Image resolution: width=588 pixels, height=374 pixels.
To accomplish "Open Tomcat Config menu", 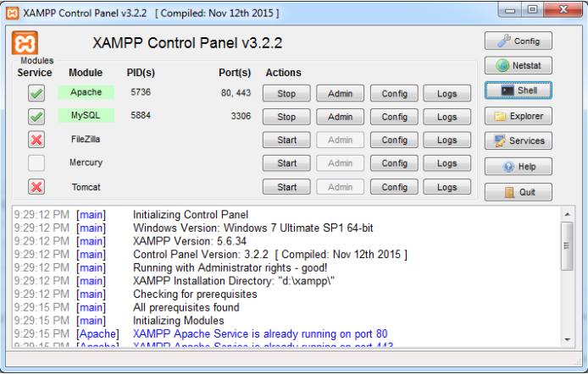I will point(394,187).
